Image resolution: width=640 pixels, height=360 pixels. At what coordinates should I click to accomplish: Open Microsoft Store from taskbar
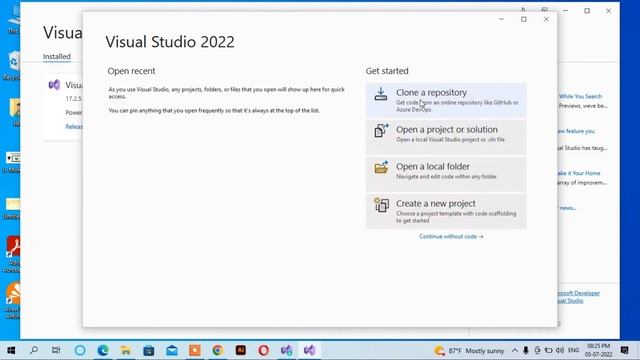(x=149, y=350)
